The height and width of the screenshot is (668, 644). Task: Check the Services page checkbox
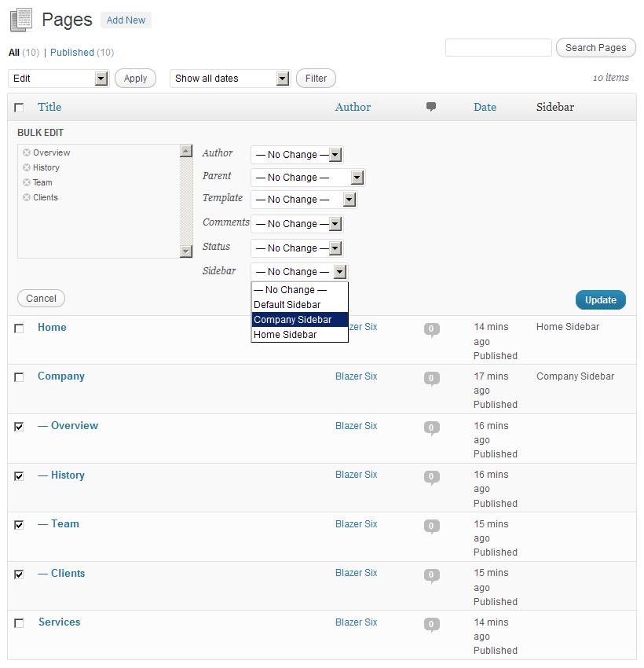coord(19,623)
